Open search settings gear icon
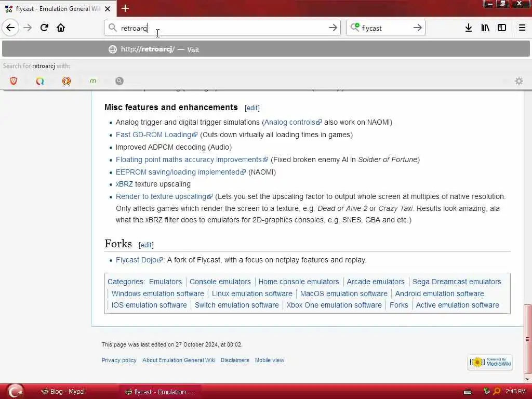Screen dimensions: 532x399 (x=519, y=81)
